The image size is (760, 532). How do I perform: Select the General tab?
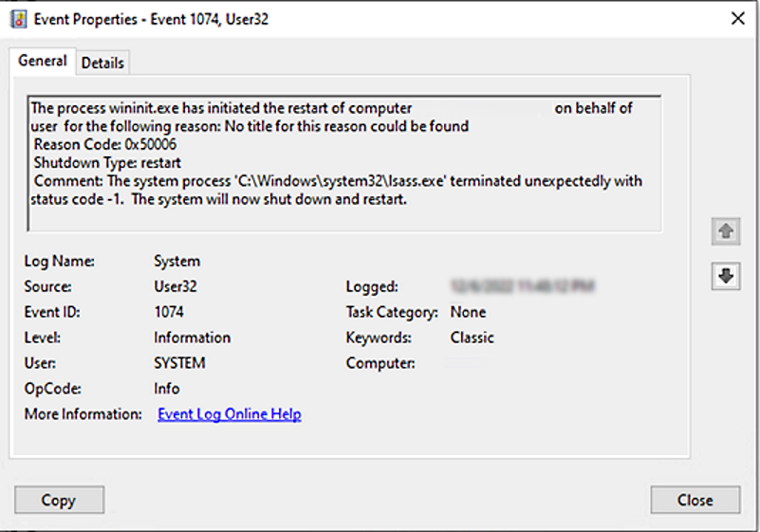point(42,61)
